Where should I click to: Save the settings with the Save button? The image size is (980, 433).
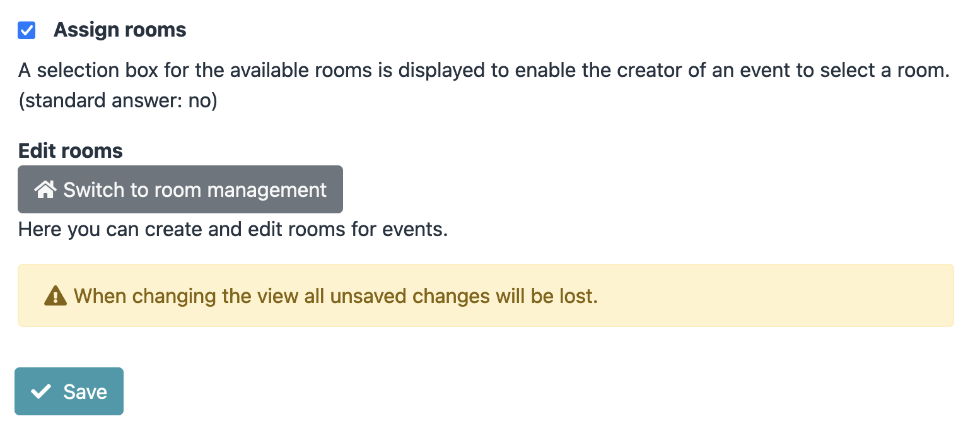pos(69,391)
